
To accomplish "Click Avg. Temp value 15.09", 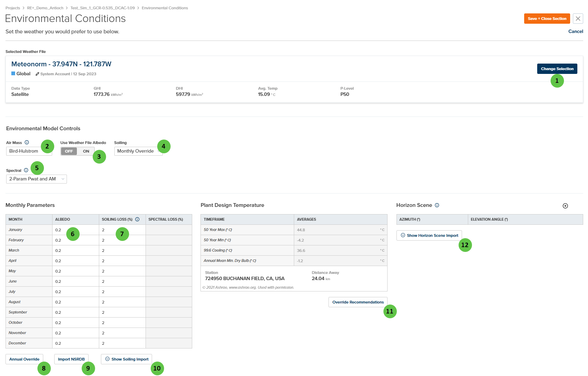I will 264,94.
